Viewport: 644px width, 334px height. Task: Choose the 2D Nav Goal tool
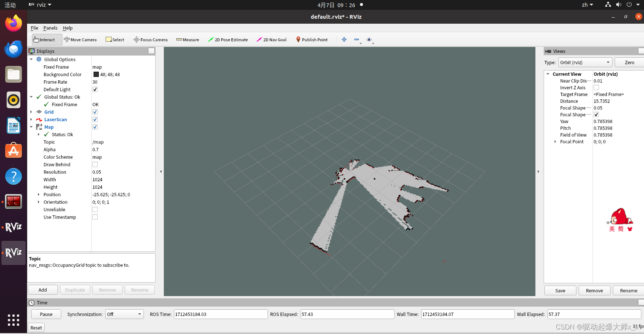click(272, 40)
